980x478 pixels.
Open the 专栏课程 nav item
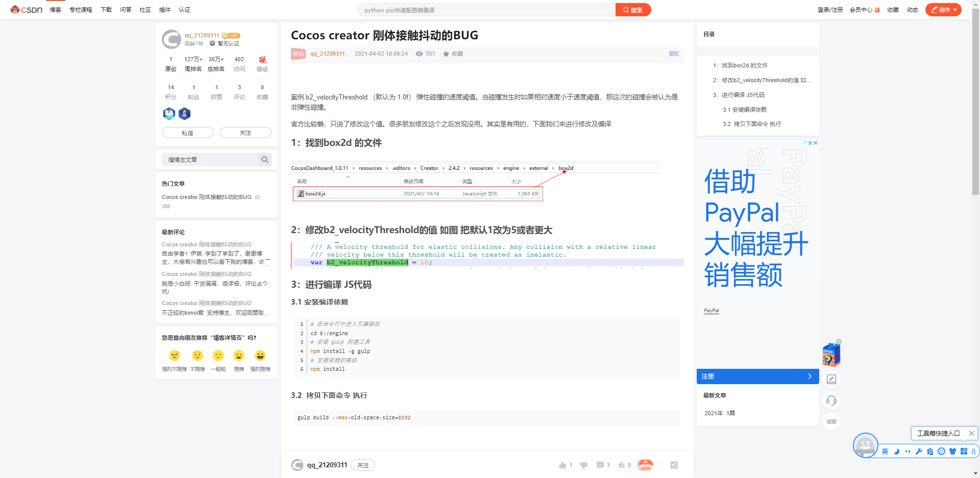click(81, 10)
